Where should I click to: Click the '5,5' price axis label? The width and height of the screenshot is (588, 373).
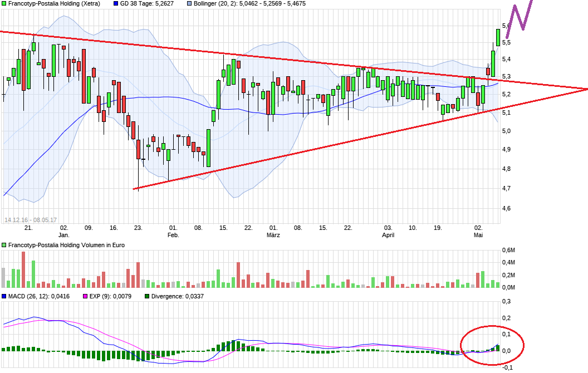pyautogui.click(x=506, y=43)
